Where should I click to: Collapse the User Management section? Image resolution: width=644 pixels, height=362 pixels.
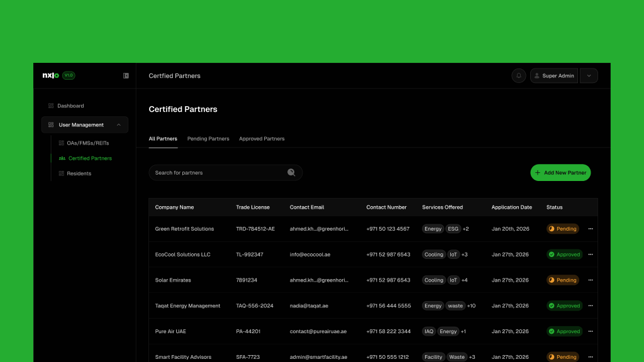coord(119,125)
